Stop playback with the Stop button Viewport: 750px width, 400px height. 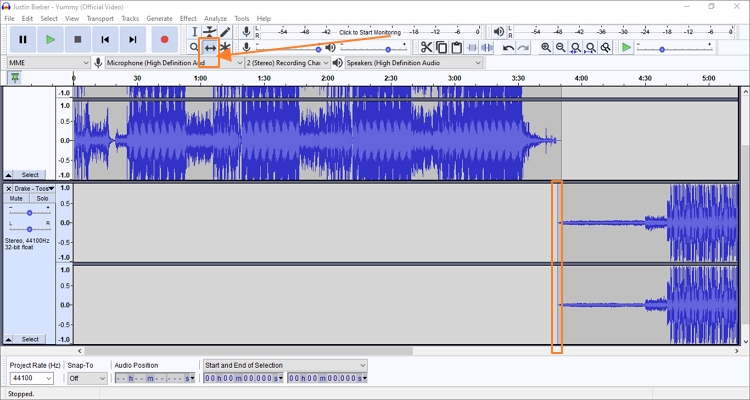click(77, 40)
